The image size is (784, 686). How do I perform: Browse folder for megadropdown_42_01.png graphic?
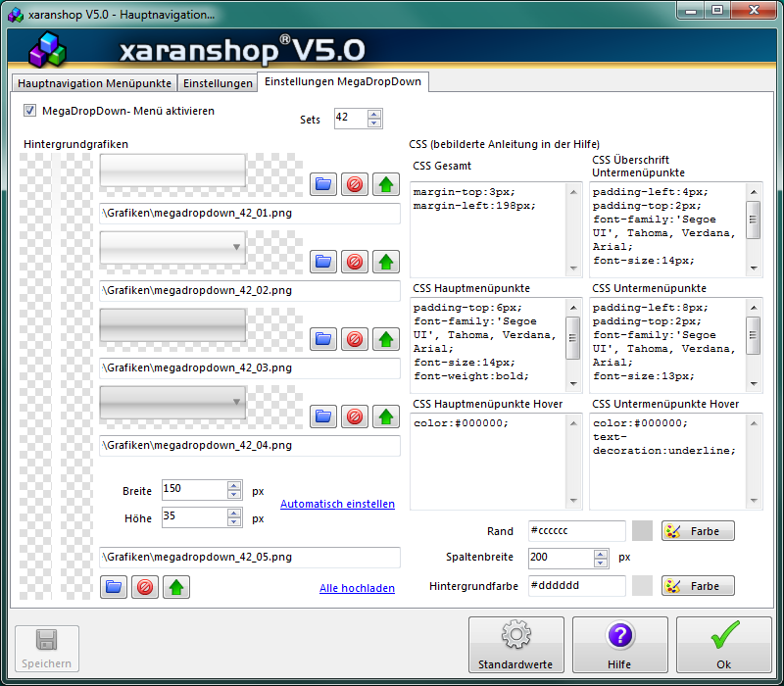point(323,184)
